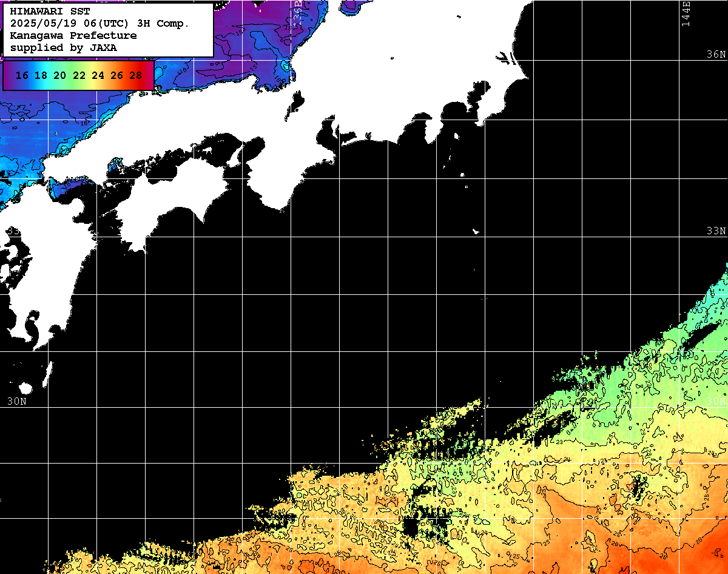This screenshot has width=728, height=574.
Task: Pick the 16 value on temperature legend
Action: (22, 76)
